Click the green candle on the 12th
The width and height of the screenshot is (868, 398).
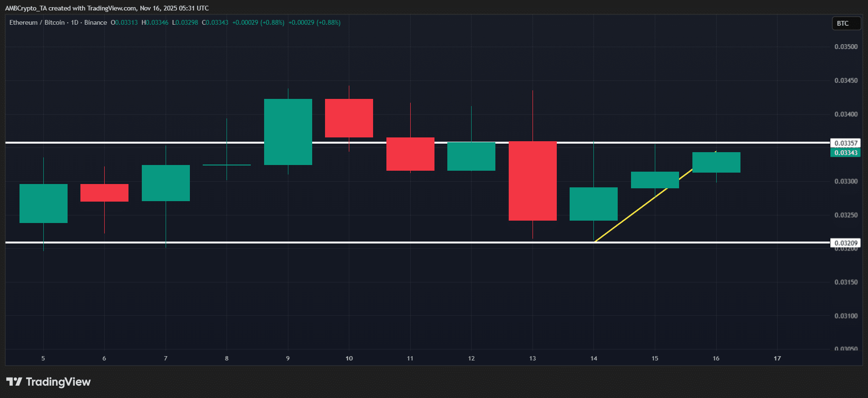[471, 156]
